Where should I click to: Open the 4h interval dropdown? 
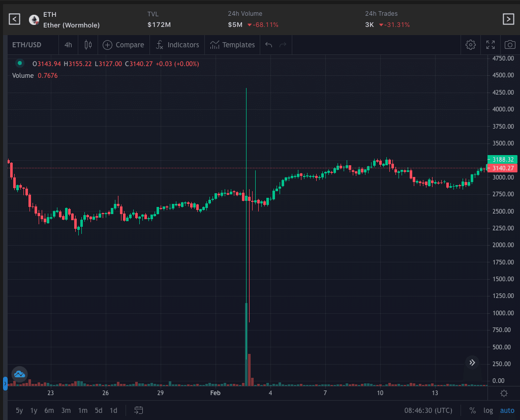(68, 45)
